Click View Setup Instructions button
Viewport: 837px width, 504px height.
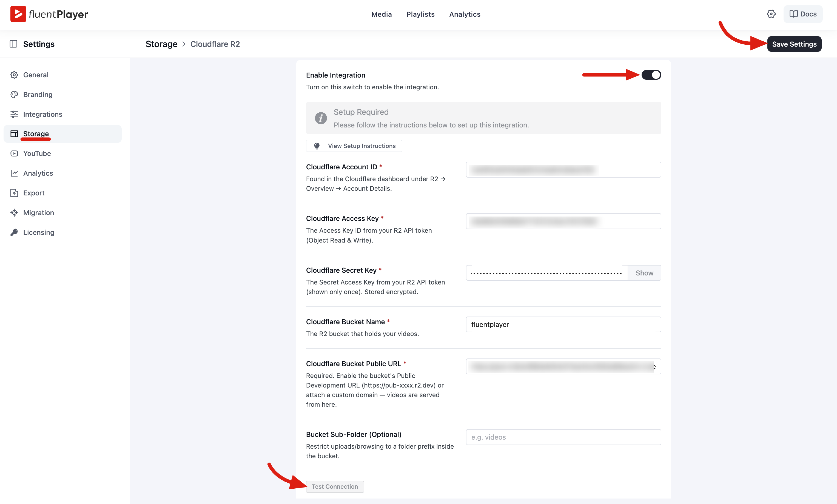(354, 146)
